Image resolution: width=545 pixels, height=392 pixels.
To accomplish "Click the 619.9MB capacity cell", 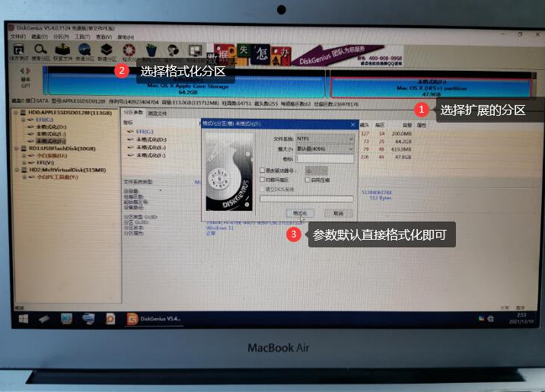I will click(401, 149).
